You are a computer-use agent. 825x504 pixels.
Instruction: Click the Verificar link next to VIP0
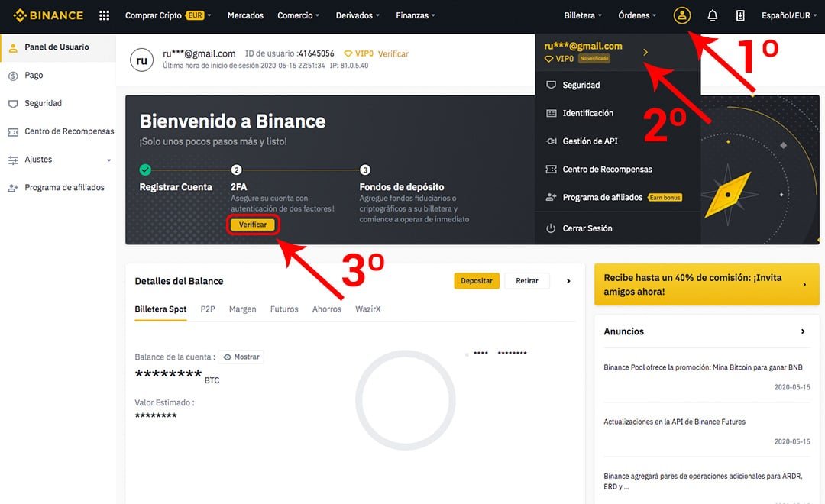tap(393, 53)
